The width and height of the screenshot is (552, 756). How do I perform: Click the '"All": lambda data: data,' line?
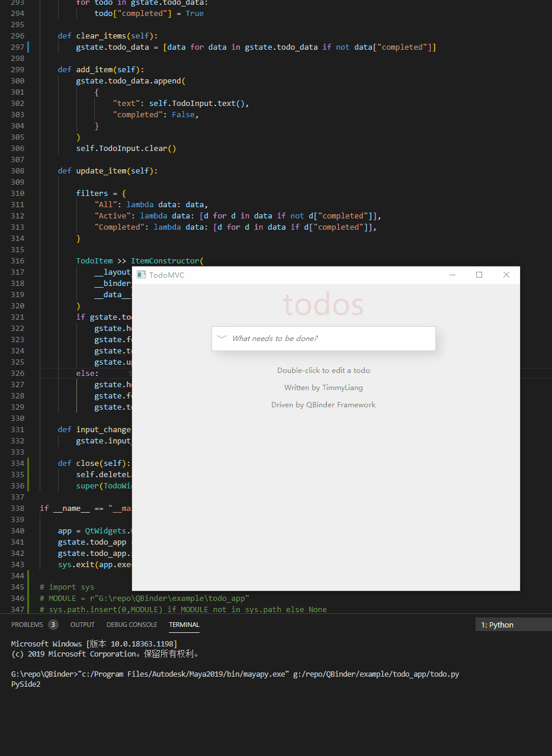[x=151, y=204]
